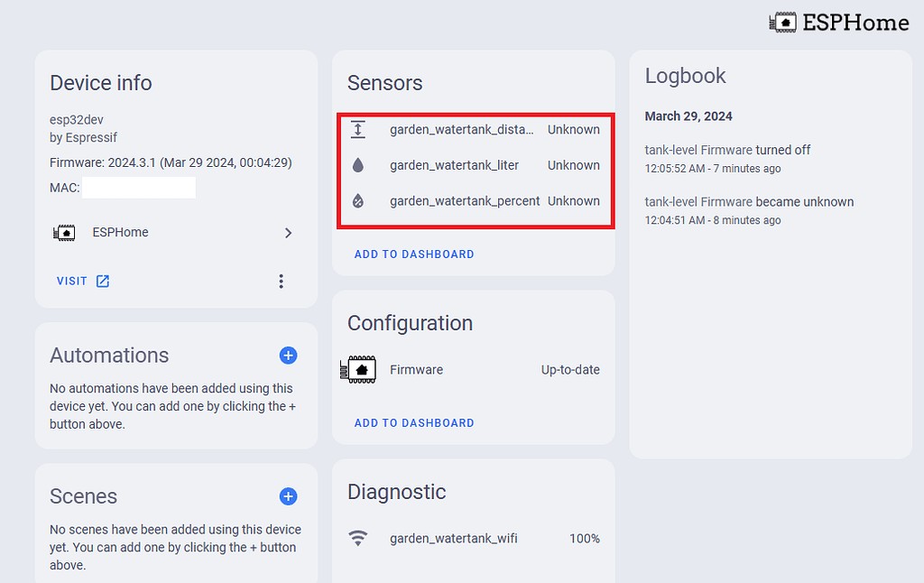Click ADD TO DASHBOARD under Configuration
Viewport: 924px width, 583px height.
(x=414, y=422)
